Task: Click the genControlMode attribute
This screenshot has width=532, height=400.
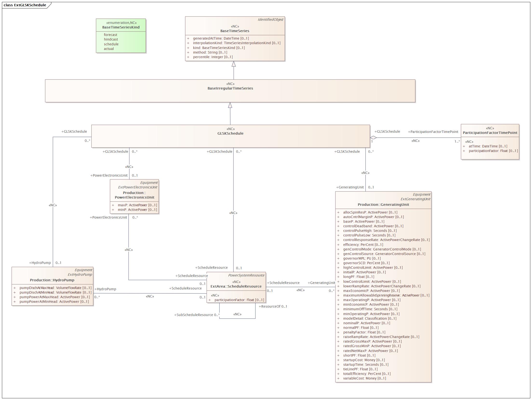Action: pyautogui.click(x=382, y=249)
